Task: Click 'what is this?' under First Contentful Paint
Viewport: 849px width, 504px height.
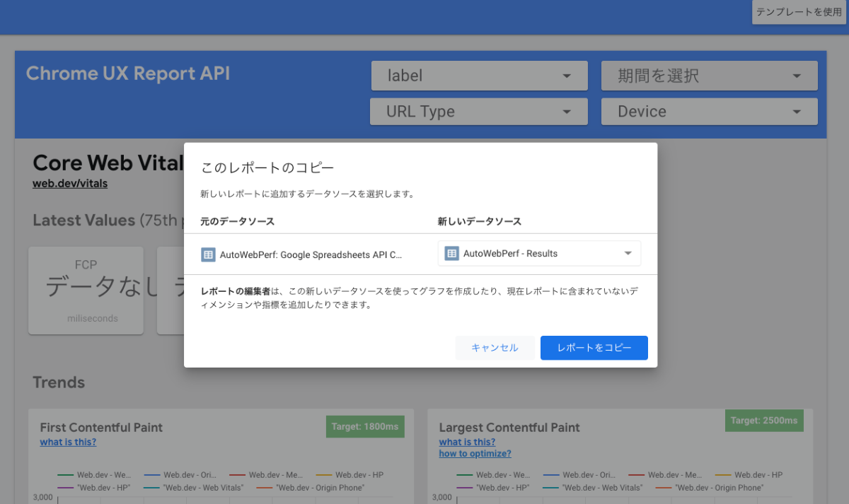Action: [68, 442]
